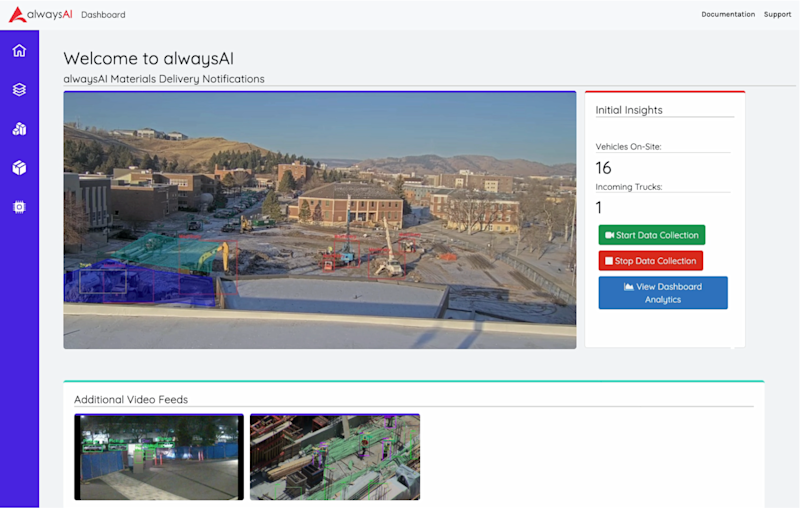Click the Additional Video Feeds heading

(131, 400)
